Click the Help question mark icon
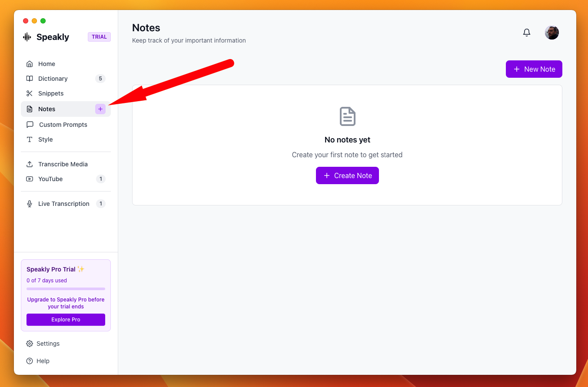 (x=29, y=361)
